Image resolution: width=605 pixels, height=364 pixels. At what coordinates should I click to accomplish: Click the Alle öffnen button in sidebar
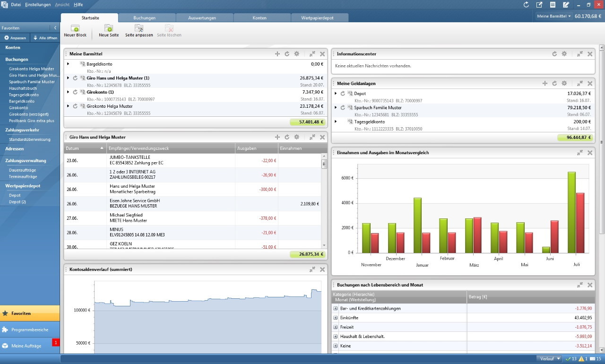tap(45, 38)
